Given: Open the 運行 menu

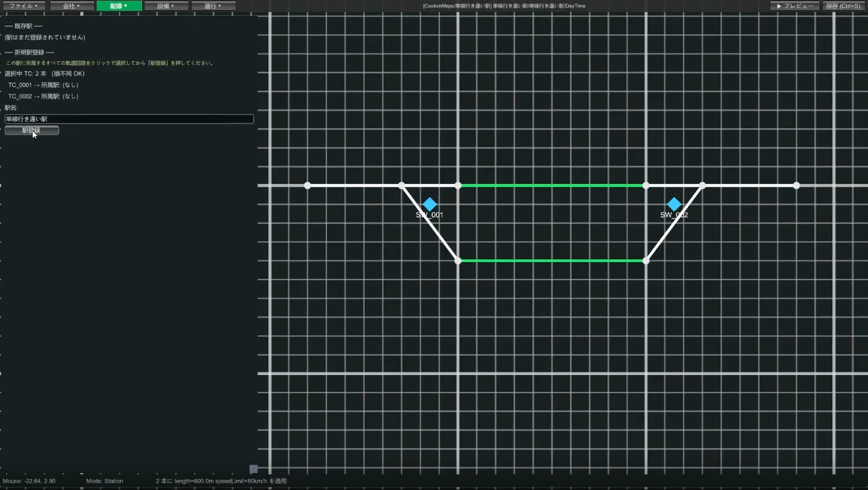Looking at the screenshot, I should click(213, 6).
